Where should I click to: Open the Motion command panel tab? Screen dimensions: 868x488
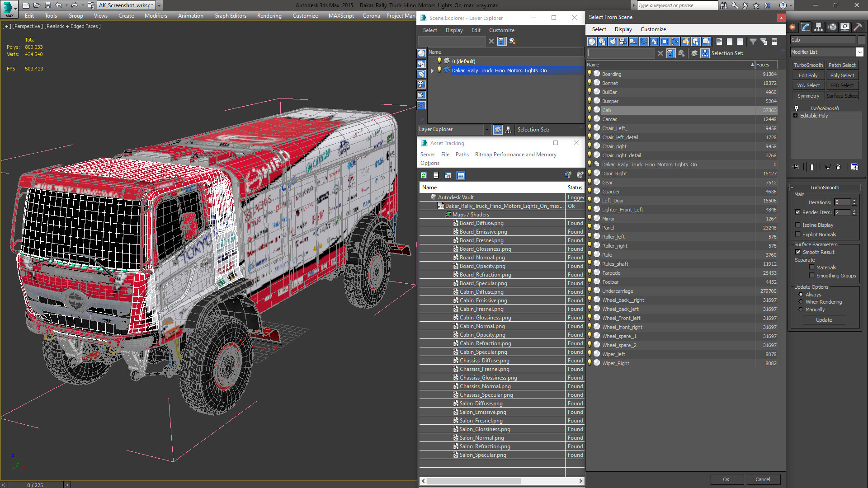pyautogui.click(x=832, y=27)
